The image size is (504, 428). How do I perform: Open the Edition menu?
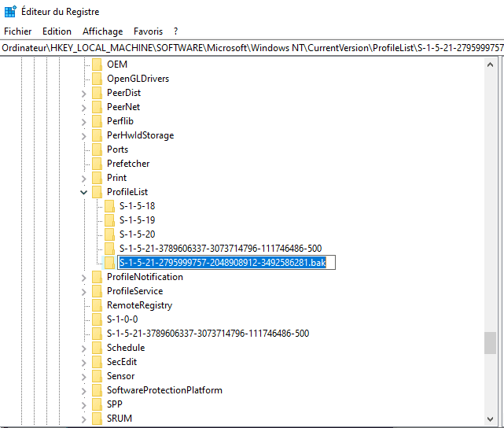click(x=57, y=31)
